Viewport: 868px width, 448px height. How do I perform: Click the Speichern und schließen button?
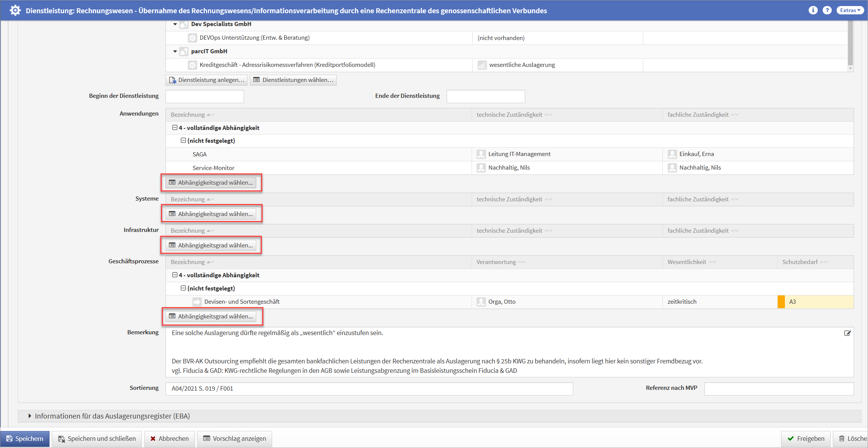(x=97, y=439)
